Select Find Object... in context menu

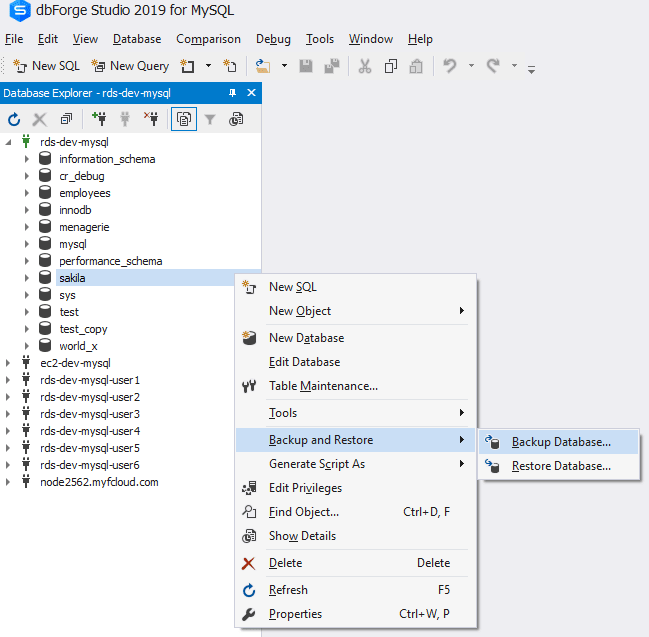click(x=355, y=512)
